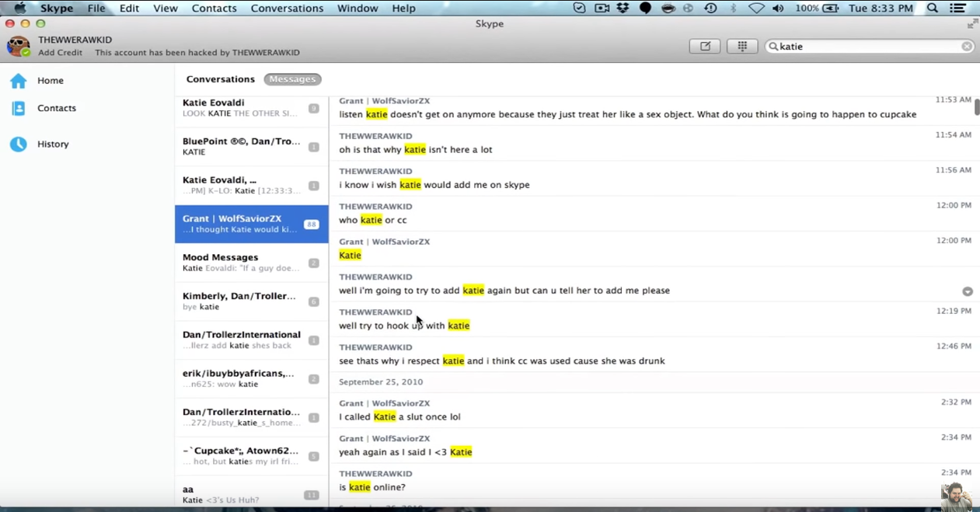Click the new conversation compose icon
This screenshot has width=980, height=512.
705,47
